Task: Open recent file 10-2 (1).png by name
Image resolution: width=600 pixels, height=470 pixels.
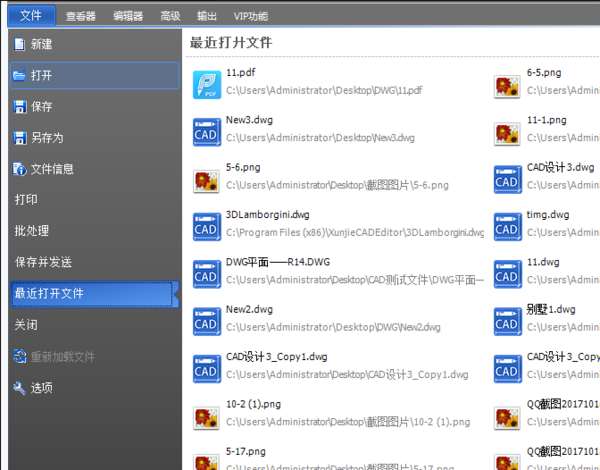Action: point(253,404)
